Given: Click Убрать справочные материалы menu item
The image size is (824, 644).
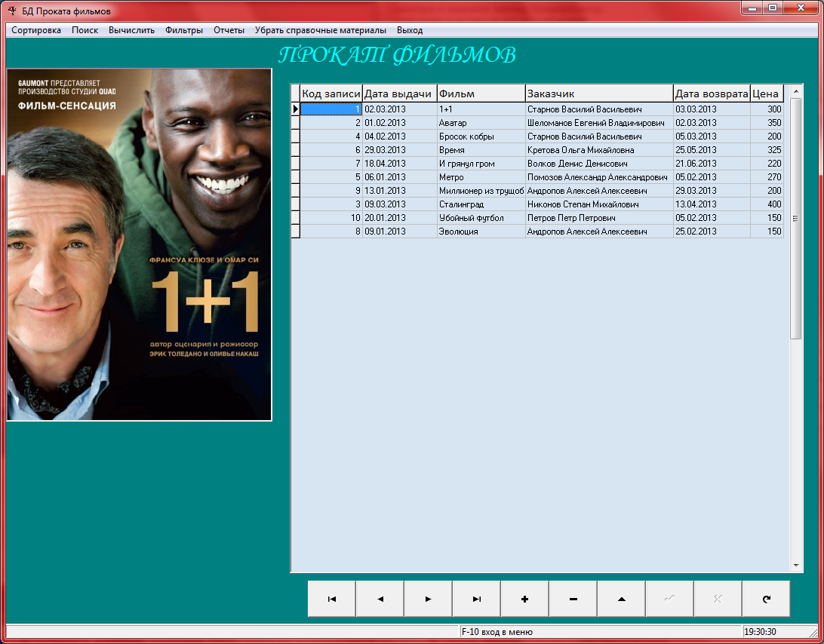Looking at the screenshot, I should click(x=321, y=30).
